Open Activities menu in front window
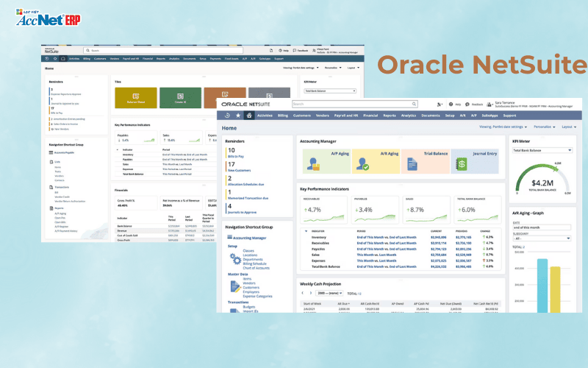The height and width of the screenshot is (368, 588). (265, 116)
